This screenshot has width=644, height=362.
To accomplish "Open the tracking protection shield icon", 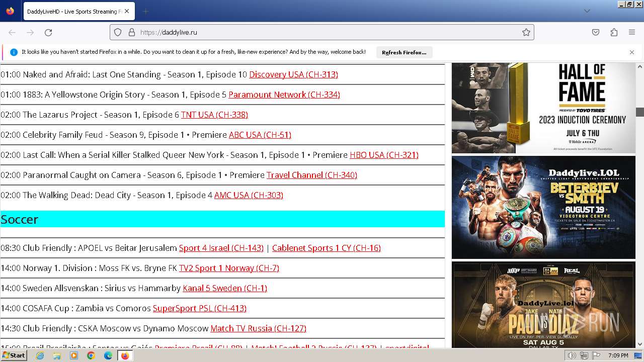I will pyautogui.click(x=118, y=32).
